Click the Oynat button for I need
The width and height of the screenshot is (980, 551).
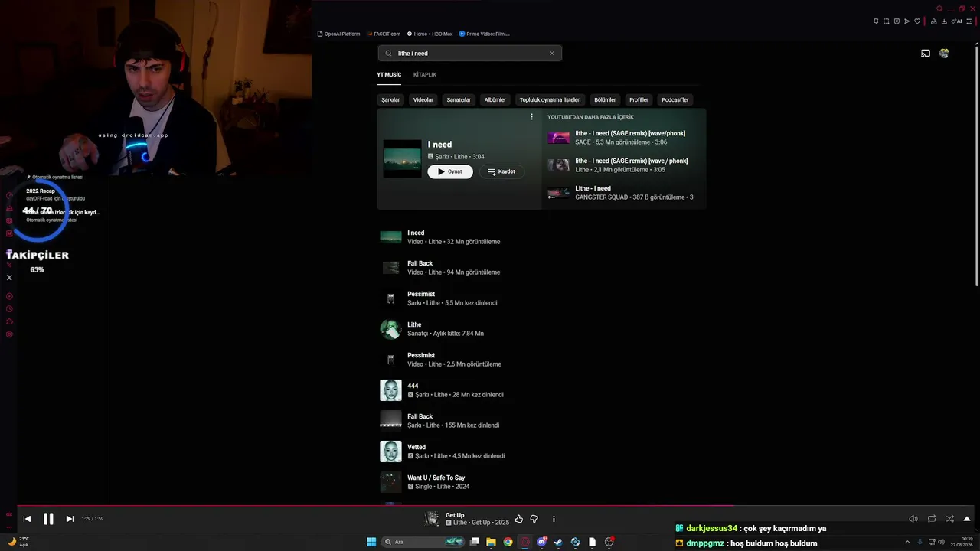click(x=450, y=171)
